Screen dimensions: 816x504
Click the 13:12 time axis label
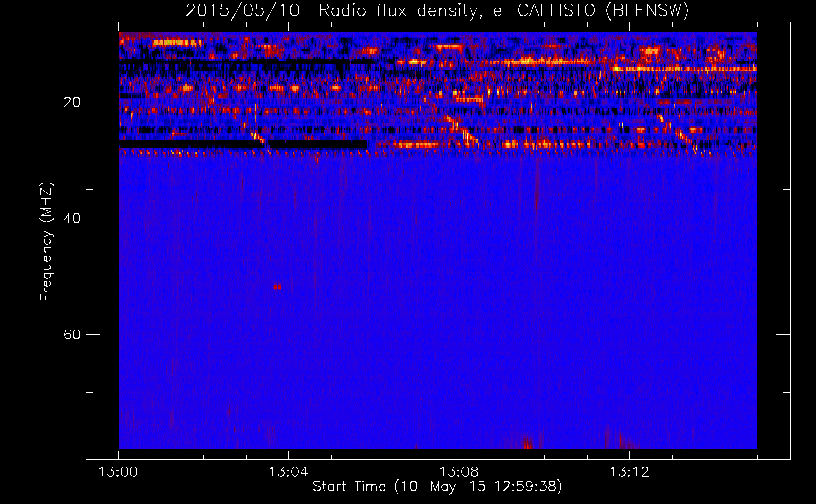coord(629,472)
